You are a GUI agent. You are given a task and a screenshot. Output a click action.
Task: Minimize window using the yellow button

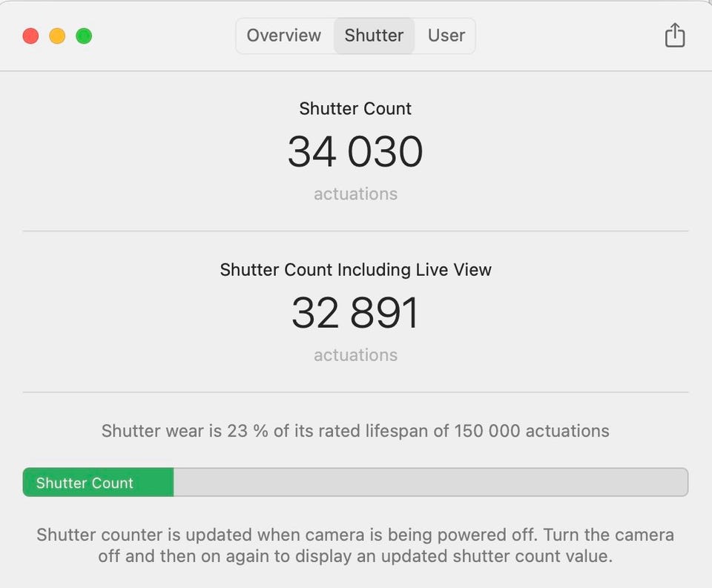pos(57,36)
